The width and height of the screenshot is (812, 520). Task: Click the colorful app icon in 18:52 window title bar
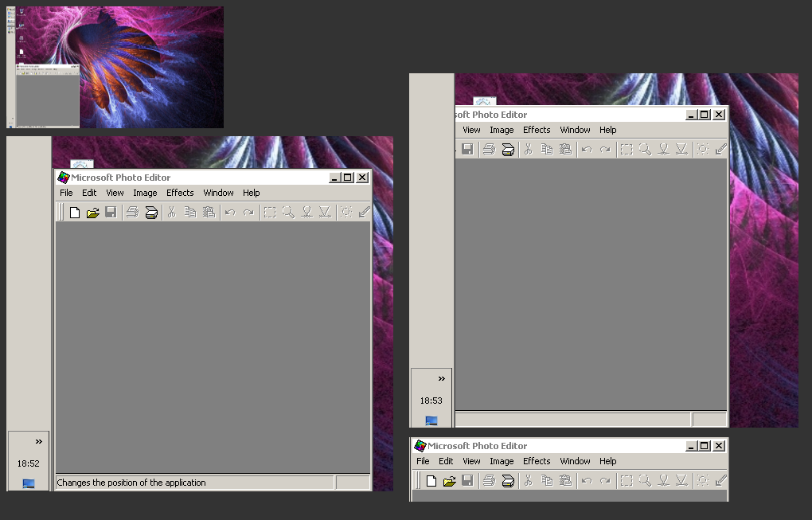64,178
